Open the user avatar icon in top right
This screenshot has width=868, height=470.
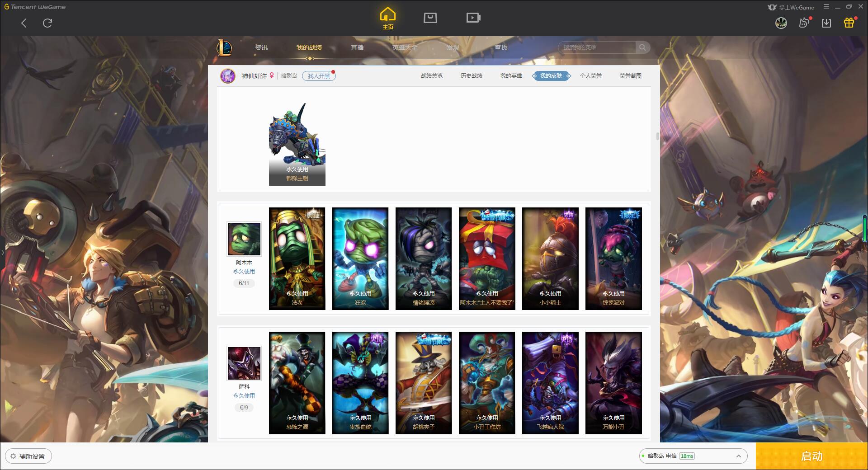781,23
